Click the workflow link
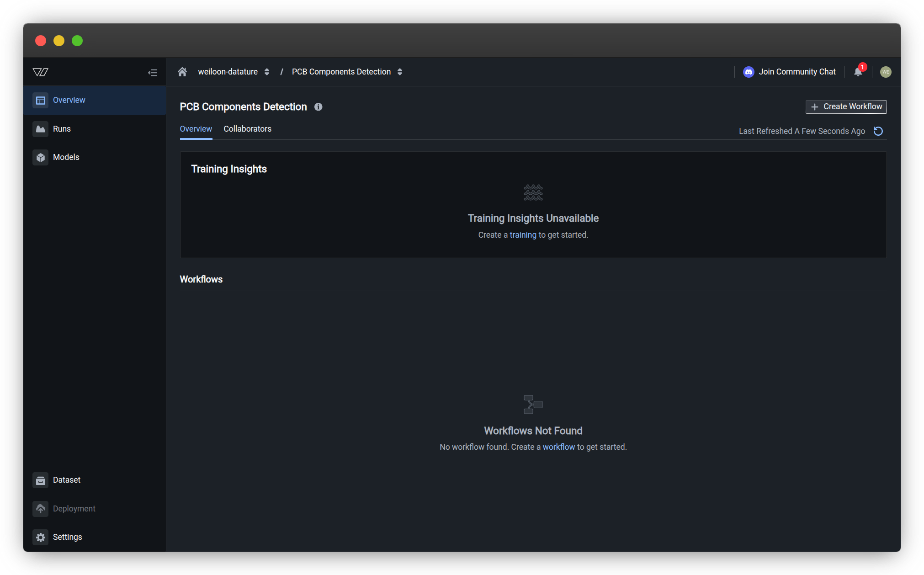The width and height of the screenshot is (924, 575). [558, 447]
